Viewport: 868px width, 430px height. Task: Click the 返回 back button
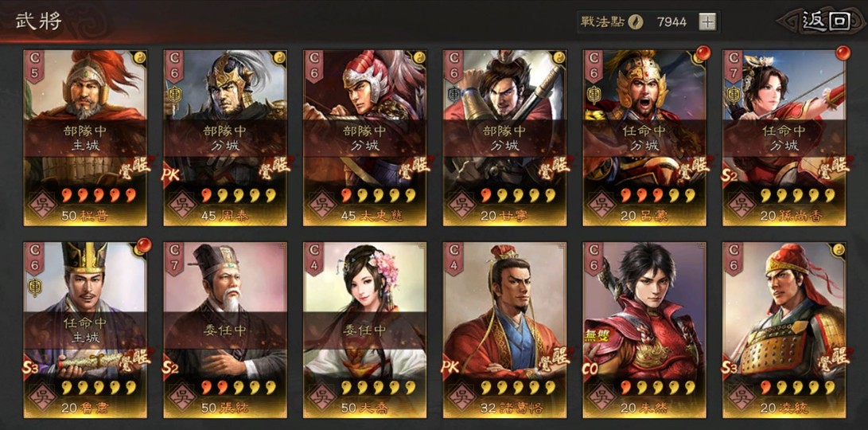pos(826,21)
